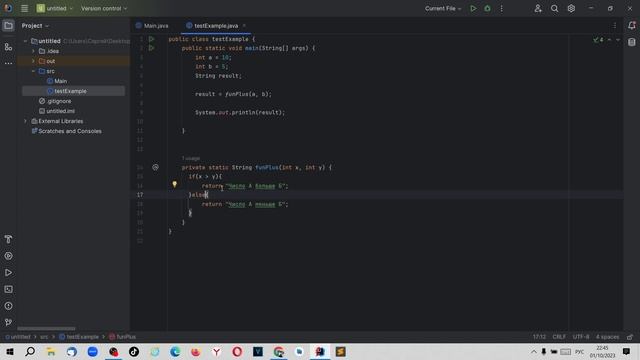Select Scratches and Consoles
The height and width of the screenshot is (360, 640).
[x=67, y=131]
